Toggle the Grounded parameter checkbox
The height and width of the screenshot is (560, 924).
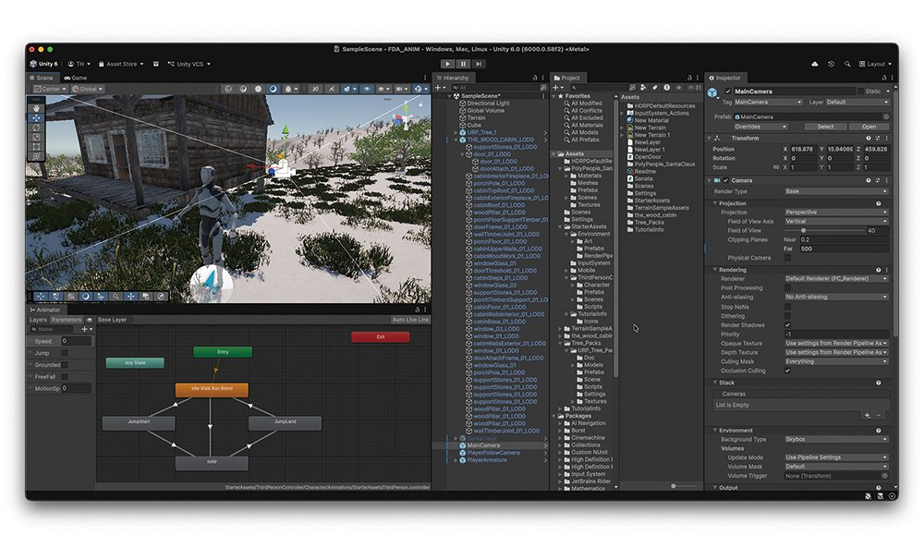(x=65, y=365)
